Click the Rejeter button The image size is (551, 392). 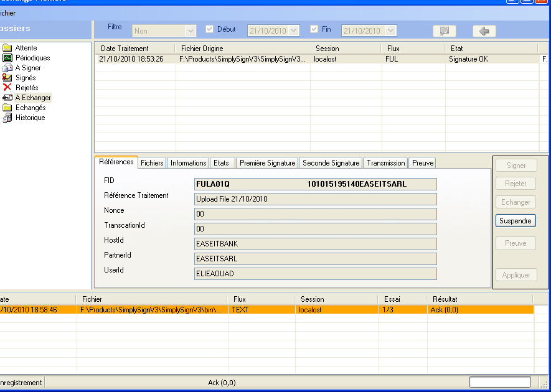tap(516, 184)
